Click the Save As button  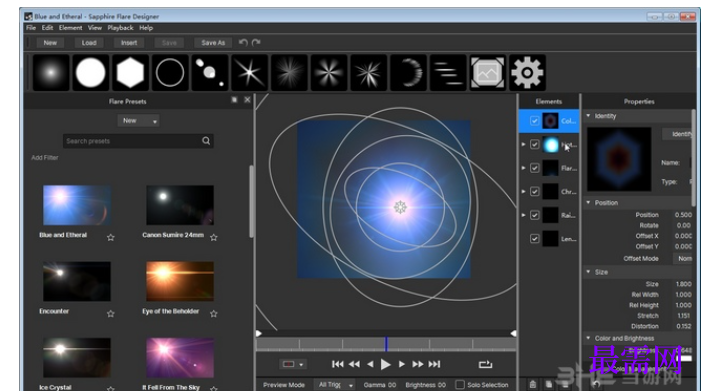point(213,42)
